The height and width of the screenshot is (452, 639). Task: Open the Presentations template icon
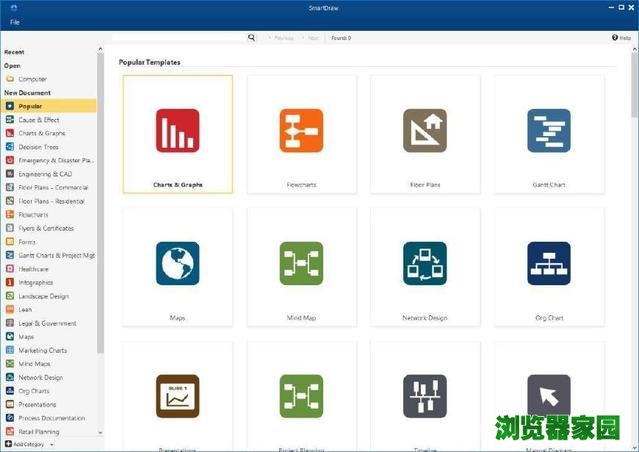pos(177,396)
